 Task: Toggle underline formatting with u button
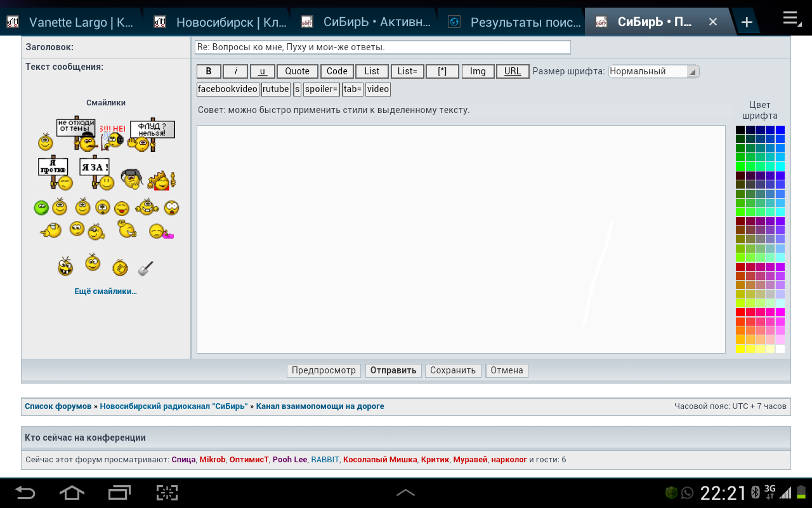click(x=263, y=71)
